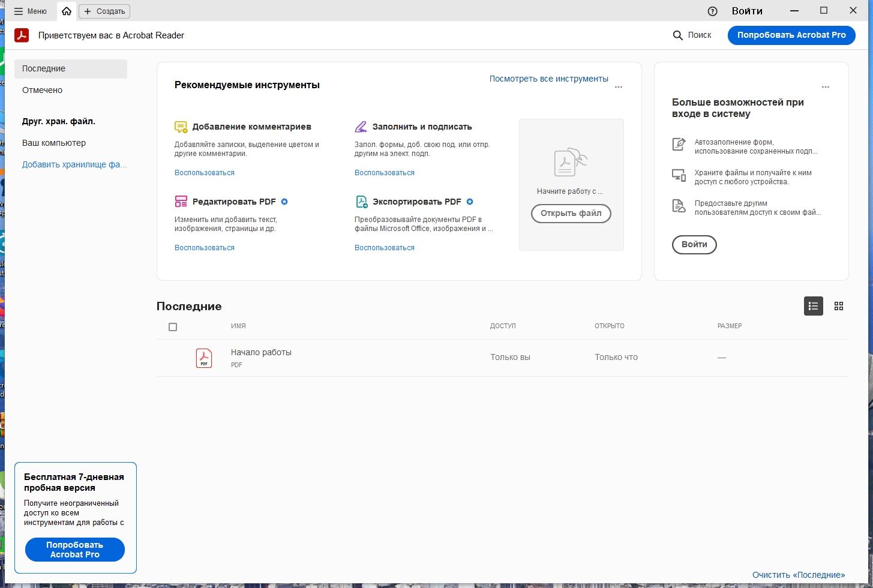Switch to grid view of recent files

[839, 306]
